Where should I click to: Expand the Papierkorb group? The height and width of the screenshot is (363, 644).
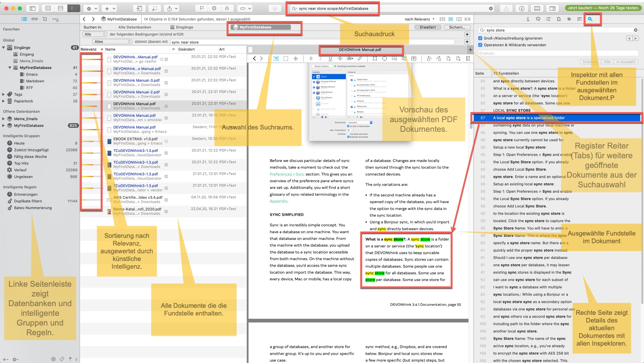tap(3, 101)
